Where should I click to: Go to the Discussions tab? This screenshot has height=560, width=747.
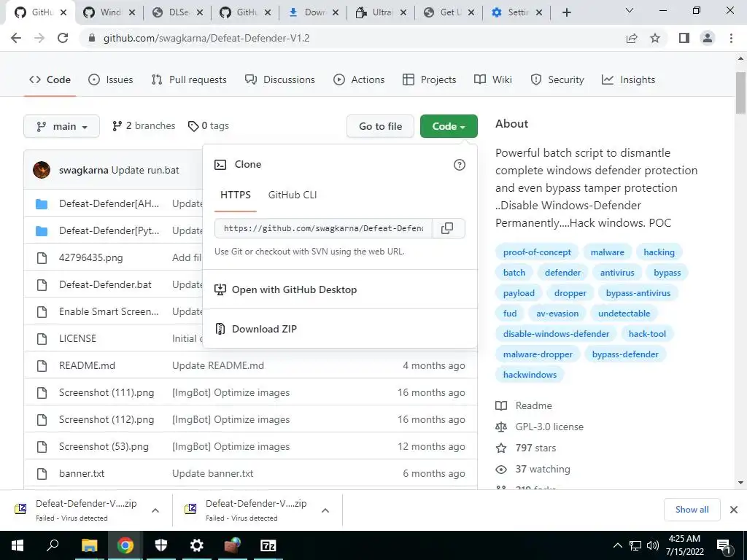coord(280,79)
